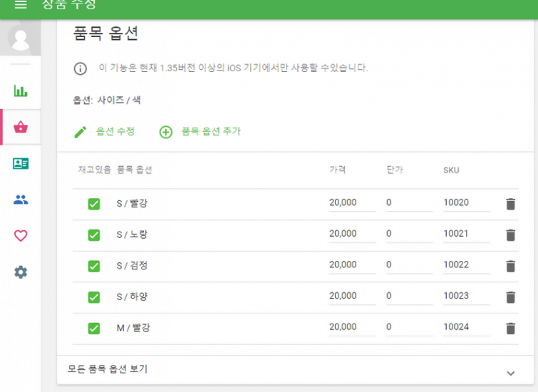
Task: Click the 가격 column header
Action: (338, 170)
